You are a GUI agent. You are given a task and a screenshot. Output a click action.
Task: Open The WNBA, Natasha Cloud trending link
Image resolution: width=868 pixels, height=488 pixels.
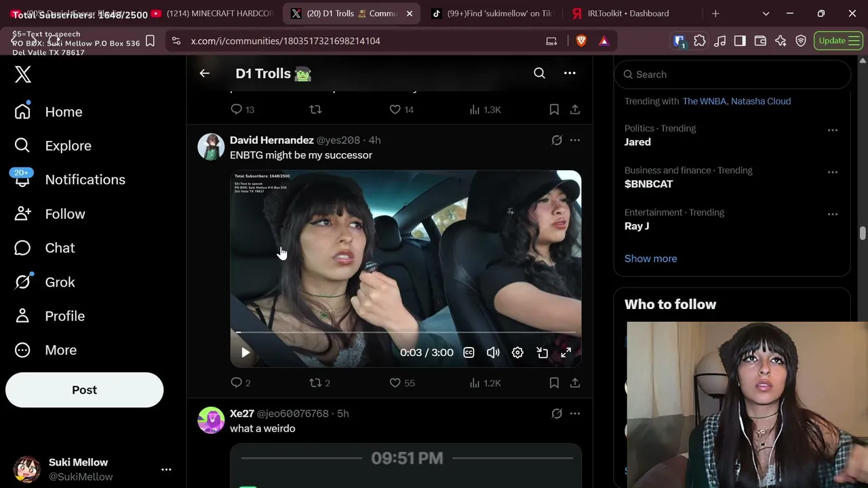(x=736, y=101)
